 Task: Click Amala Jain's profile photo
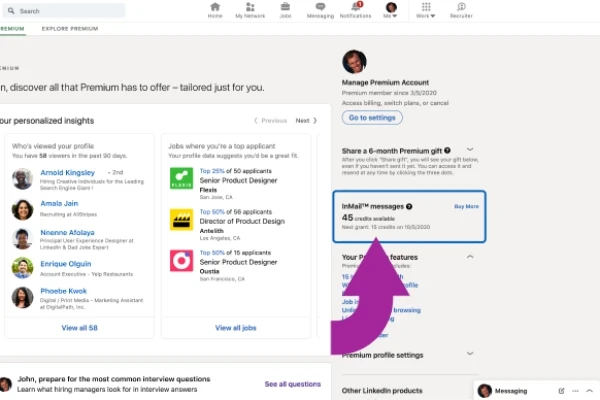coord(22,209)
